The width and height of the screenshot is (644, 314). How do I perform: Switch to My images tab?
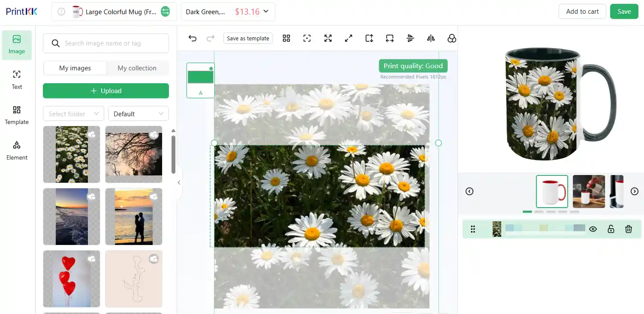75,68
